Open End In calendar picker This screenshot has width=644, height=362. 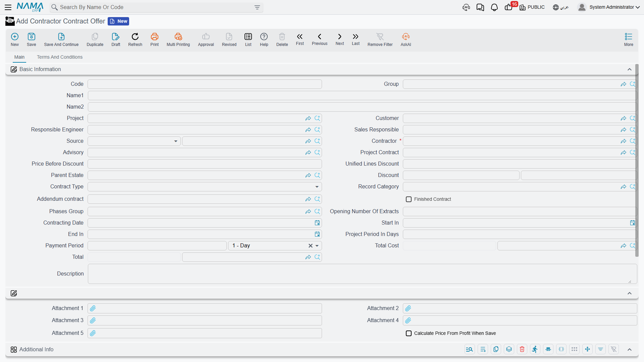317,234
